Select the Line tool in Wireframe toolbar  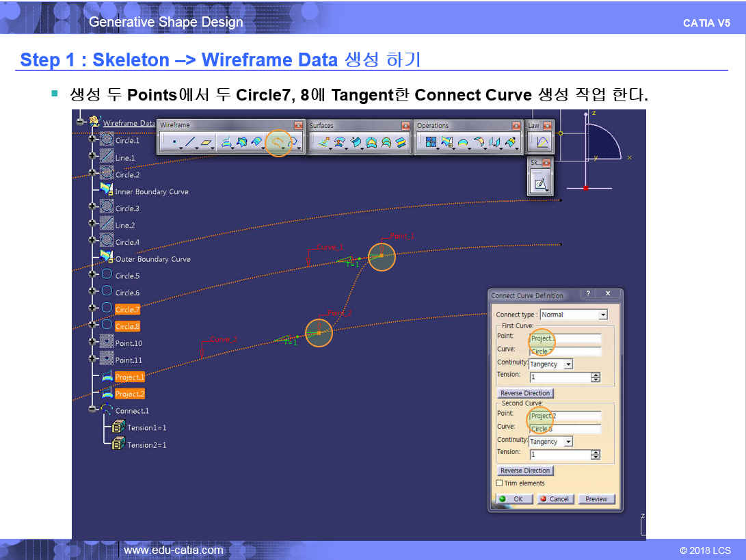(x=190, y=142)
